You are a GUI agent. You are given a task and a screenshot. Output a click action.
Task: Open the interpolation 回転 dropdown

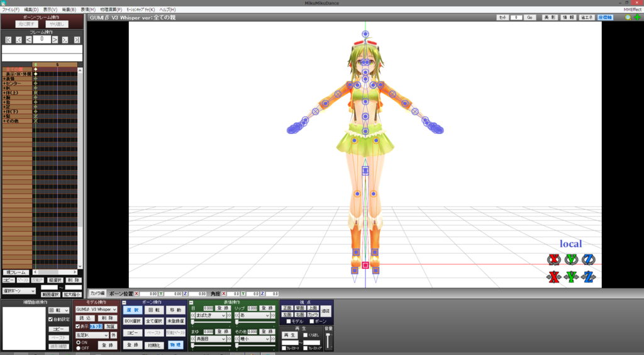58,310
